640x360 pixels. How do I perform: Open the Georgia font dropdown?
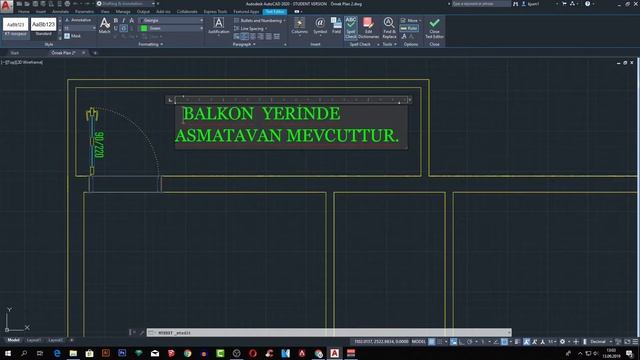(x=171, y=20)
